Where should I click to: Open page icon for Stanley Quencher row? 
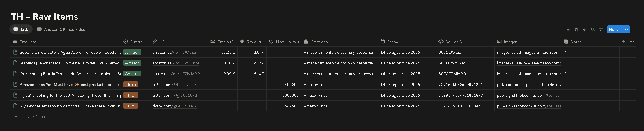click(x=15, y=63)
